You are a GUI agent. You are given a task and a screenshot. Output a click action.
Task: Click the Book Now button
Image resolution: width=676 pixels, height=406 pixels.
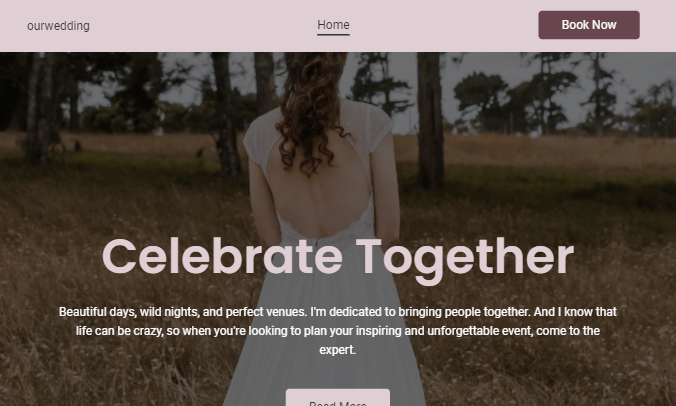coord(589,25)
